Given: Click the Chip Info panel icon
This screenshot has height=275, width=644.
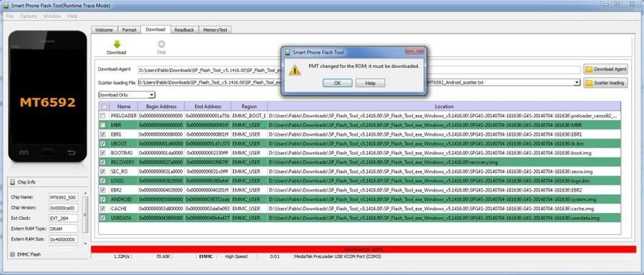Looking at the screenshot, I should coord(12,181).
